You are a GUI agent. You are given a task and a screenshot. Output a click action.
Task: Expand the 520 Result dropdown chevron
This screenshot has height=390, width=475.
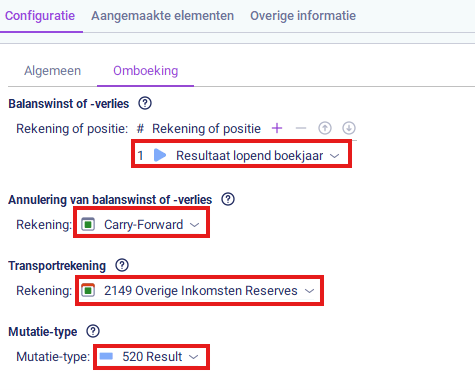coord(194,357)
